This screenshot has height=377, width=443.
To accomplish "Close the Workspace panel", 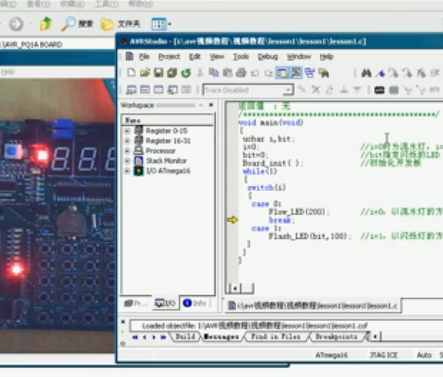I will coord(211,105).
